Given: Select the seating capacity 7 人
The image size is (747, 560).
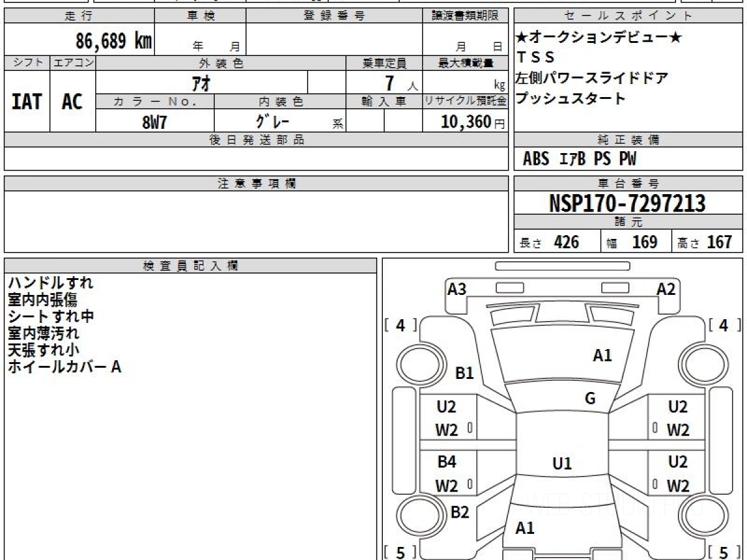Looking at the screenshot, I should click(402, 83).
